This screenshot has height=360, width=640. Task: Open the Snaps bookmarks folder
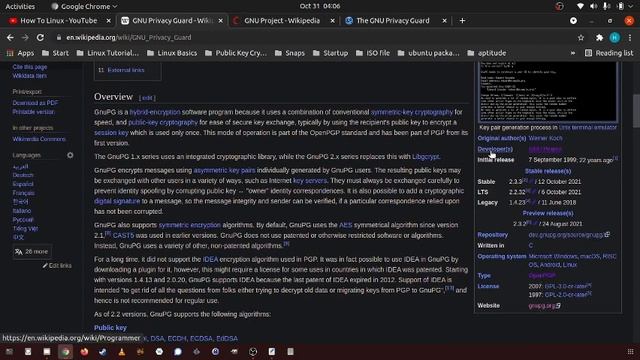coord(290,53)
